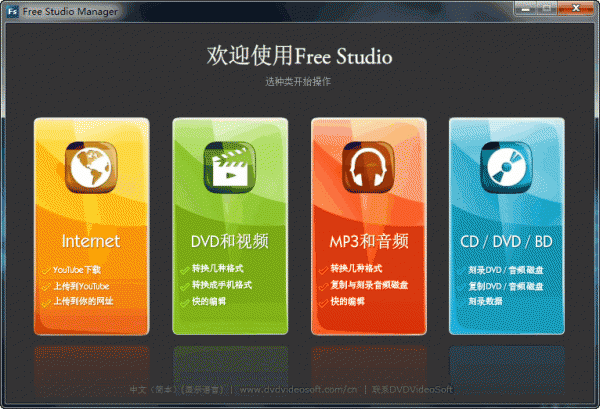The image size is (600, 409).
Task: Open the DVD和视频 category heading
Action: (x=230, y=241)
